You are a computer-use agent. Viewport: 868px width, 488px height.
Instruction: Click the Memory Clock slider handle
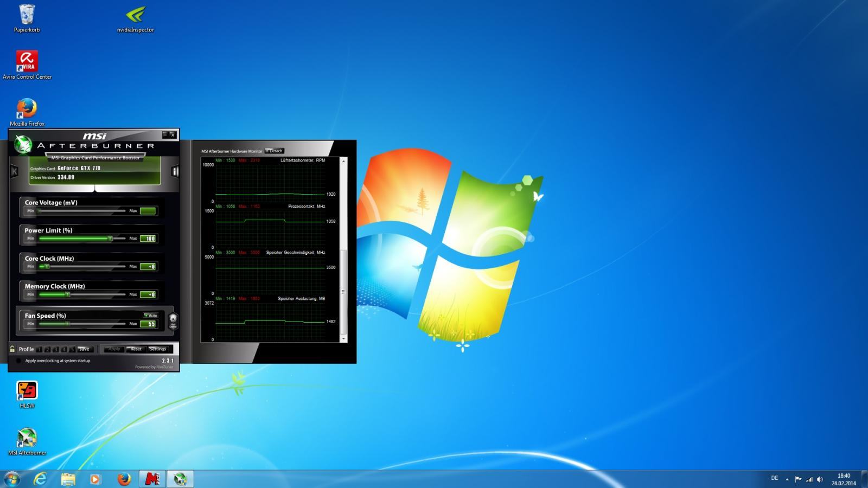click(x=68, y=294)
